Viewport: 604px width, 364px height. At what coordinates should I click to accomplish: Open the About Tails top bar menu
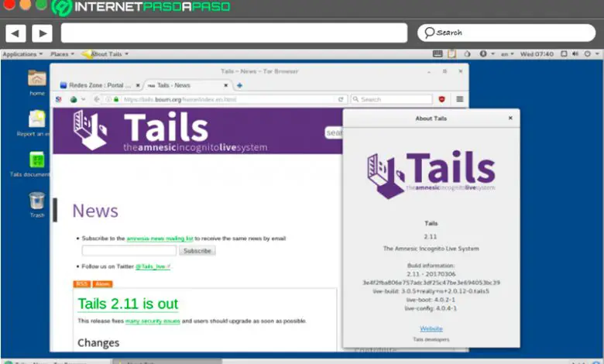click(105, 54)
